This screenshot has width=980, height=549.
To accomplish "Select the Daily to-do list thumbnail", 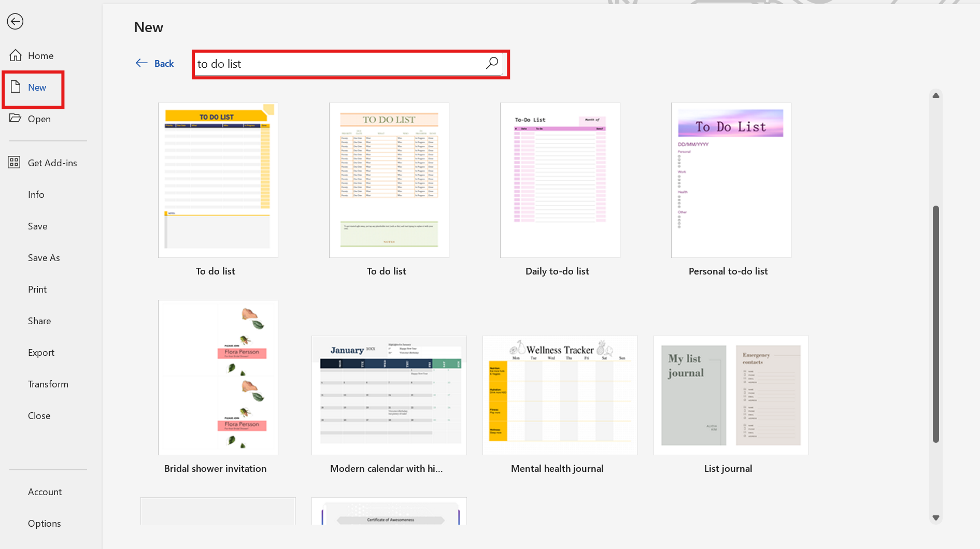I will 560,180.
